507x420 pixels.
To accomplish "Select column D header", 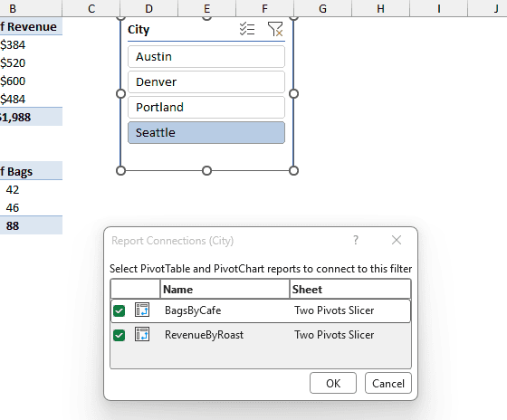I will (148, 8).
